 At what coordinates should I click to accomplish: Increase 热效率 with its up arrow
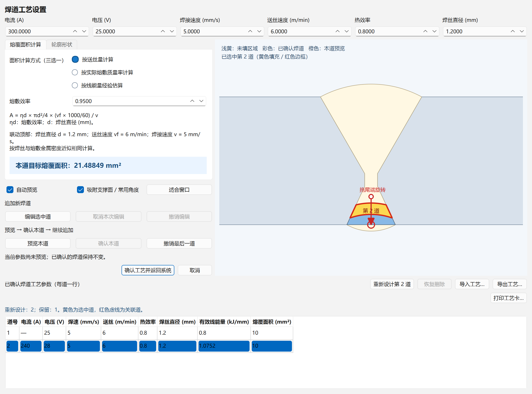point(425,31)
